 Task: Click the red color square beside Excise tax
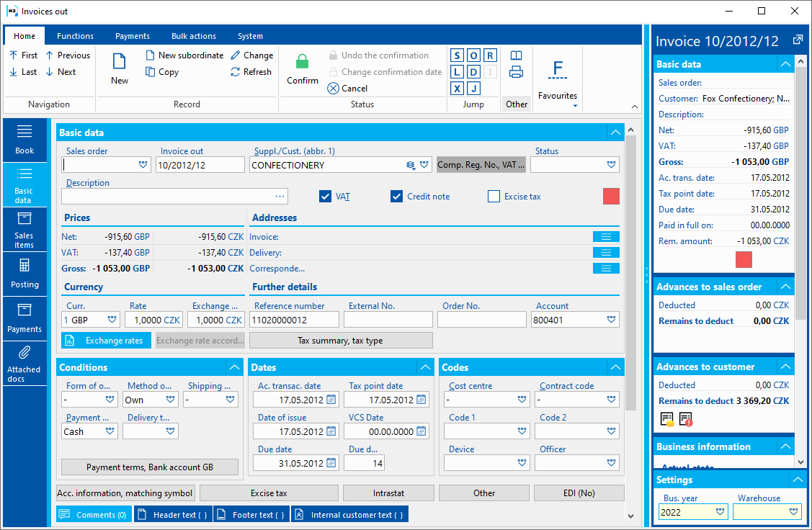point(611,197)
